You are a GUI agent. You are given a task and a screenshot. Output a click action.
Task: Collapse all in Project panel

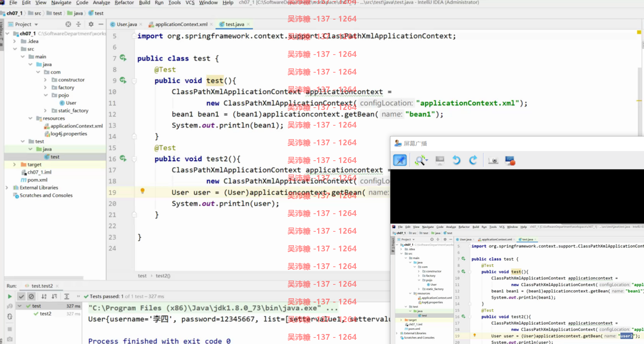pyautogui.click(x=78, y=24)
